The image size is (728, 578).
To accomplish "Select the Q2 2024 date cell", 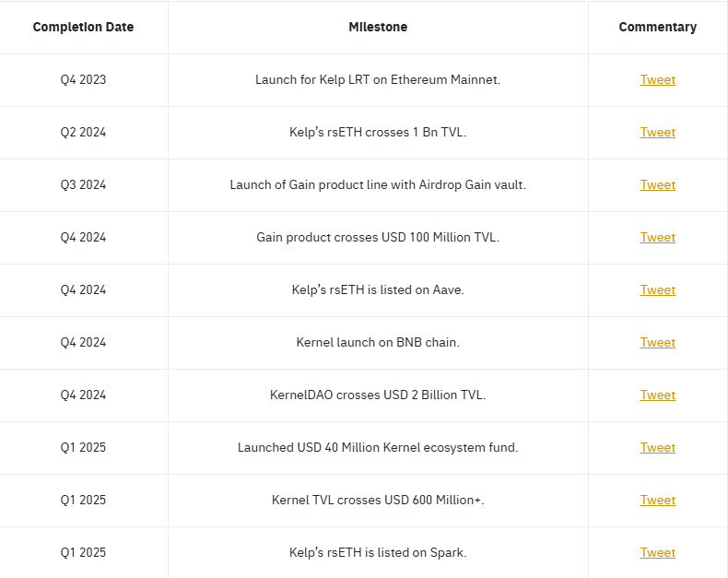I will click(83, 133).
